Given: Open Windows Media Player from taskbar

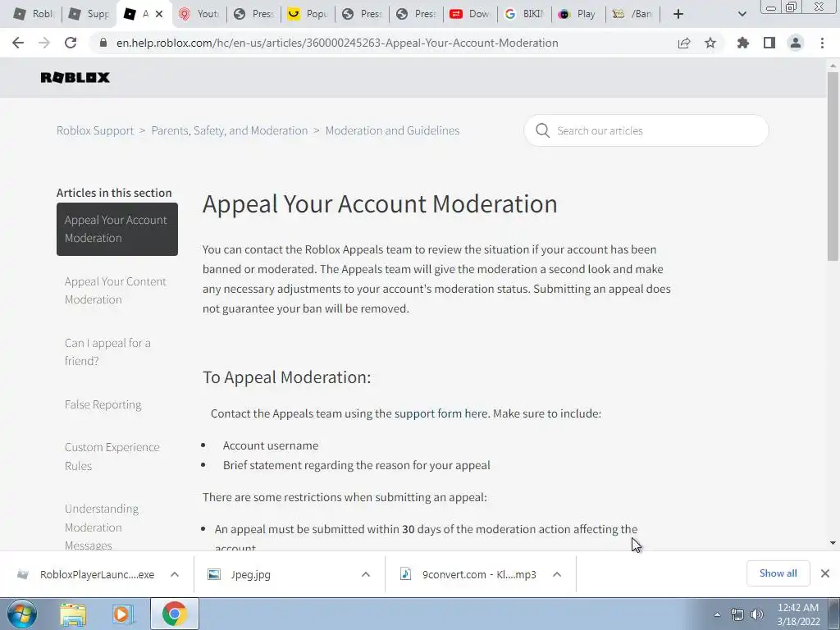Looking at the screenshot, I should 123,614.
